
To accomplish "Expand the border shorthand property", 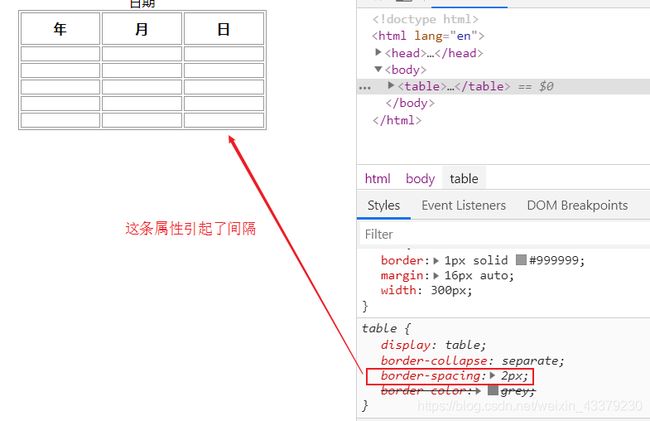I will point(436,261).
